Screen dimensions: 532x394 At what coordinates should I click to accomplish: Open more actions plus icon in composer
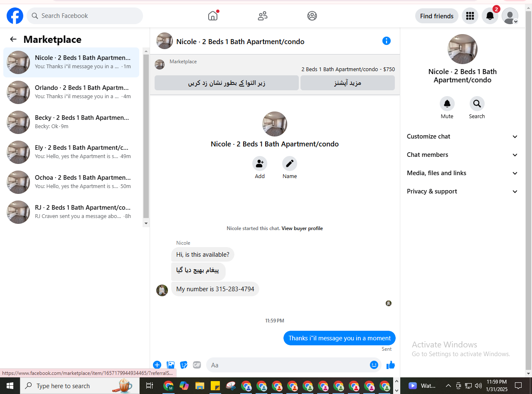tap(157, 365)
